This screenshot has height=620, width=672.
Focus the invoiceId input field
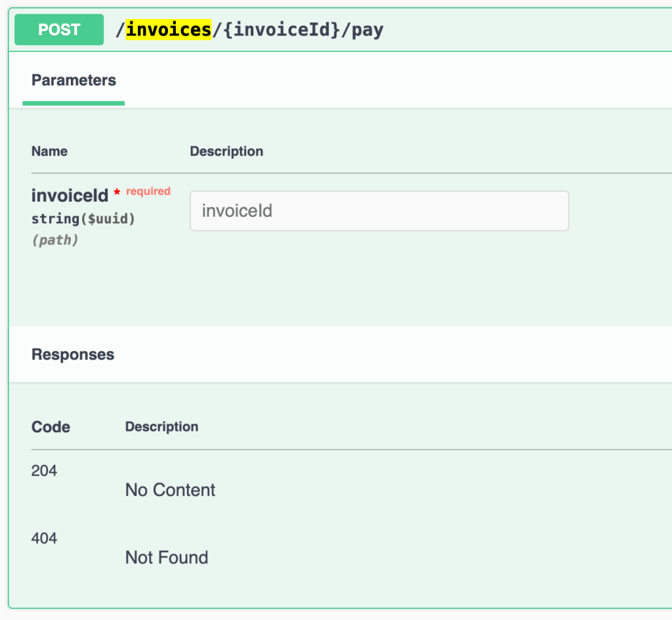[379, 211]
